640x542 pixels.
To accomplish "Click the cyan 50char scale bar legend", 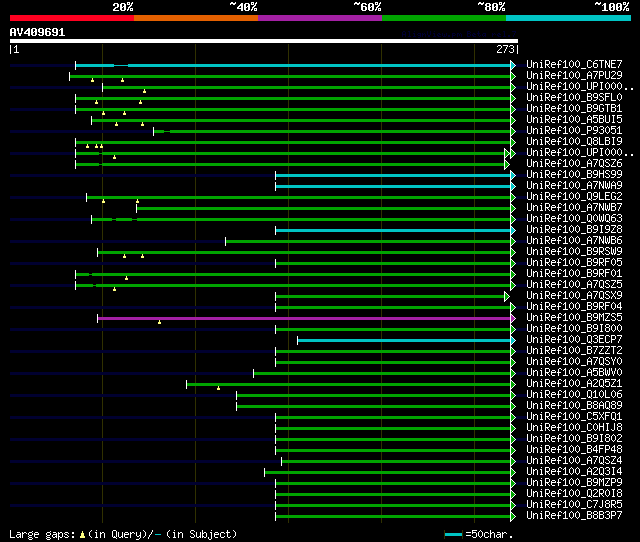I will point(453,534).
